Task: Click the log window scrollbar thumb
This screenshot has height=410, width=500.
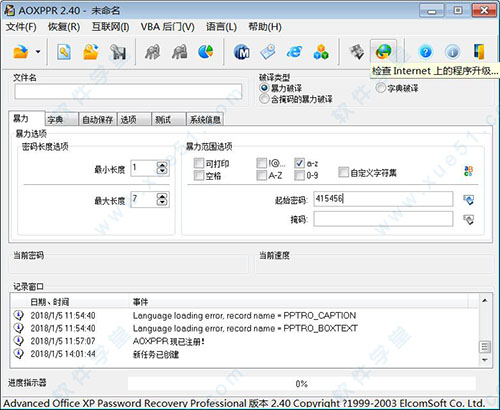Action: (485, 347)
